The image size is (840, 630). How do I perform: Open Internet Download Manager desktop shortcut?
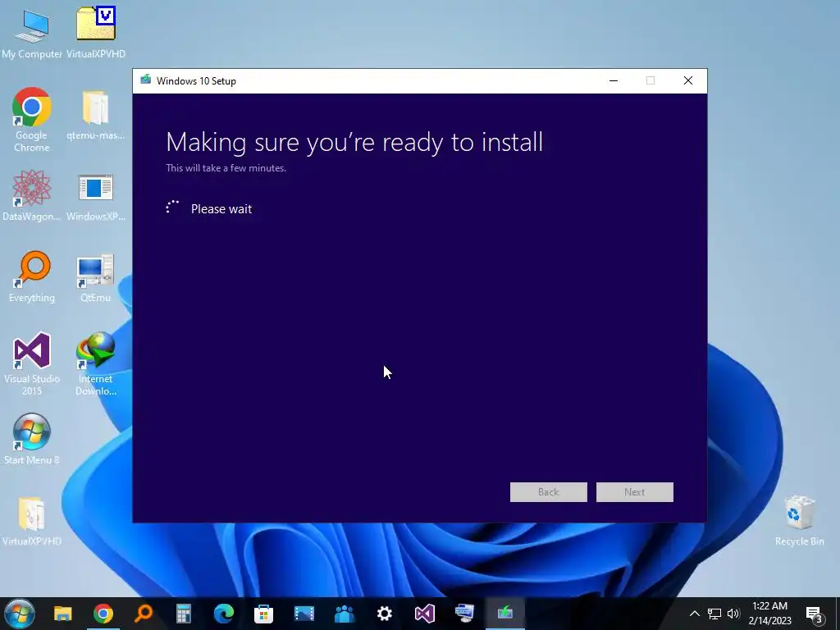click(96, 363)
